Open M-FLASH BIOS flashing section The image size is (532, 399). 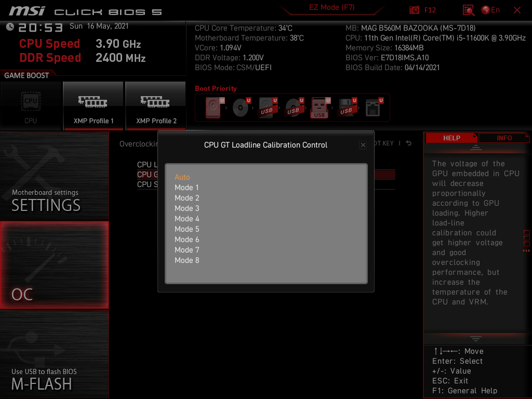[x=54, y=354]
